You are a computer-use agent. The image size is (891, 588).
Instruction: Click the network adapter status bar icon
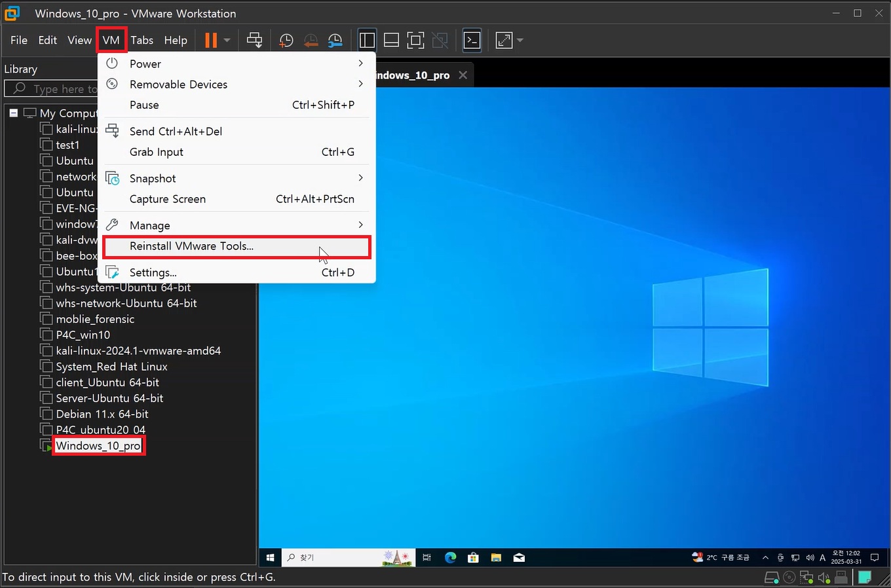coord(806,578)
